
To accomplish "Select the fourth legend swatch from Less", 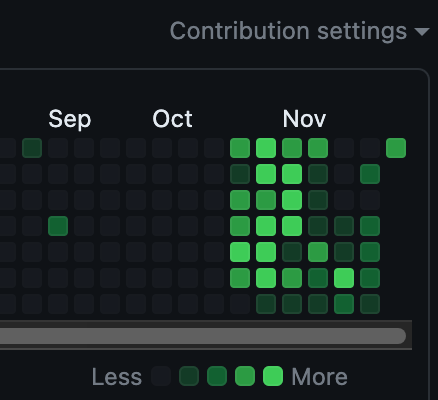I will point(245,376).
